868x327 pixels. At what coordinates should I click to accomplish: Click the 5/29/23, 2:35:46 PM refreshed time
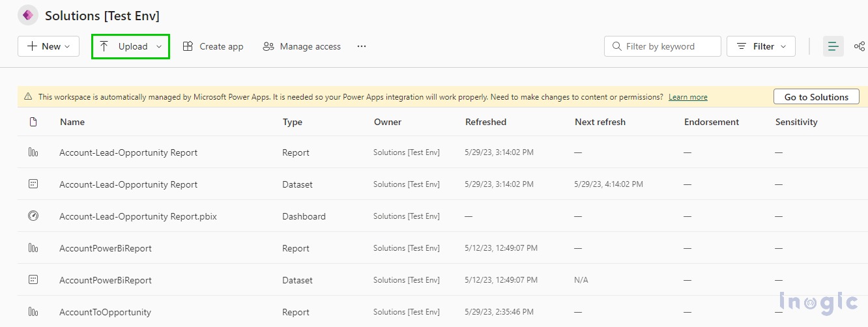point(499,312)
